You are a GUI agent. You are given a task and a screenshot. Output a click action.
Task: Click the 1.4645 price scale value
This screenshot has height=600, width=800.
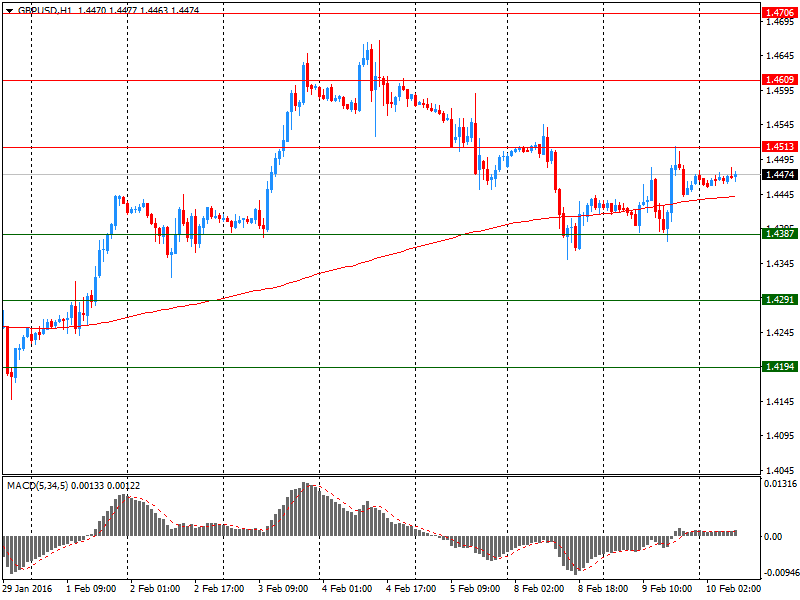(x=780, y=56)
